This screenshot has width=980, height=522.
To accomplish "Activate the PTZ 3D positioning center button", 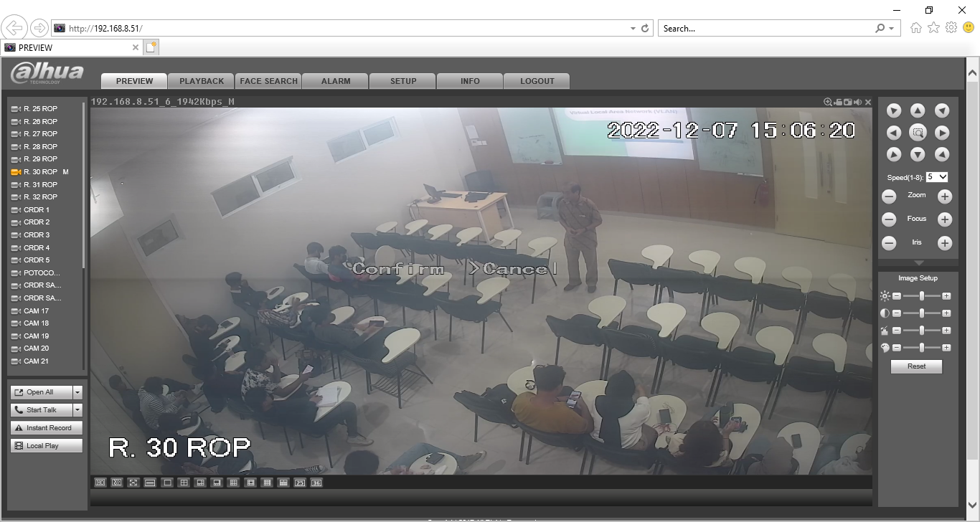I will pos(918,133).
